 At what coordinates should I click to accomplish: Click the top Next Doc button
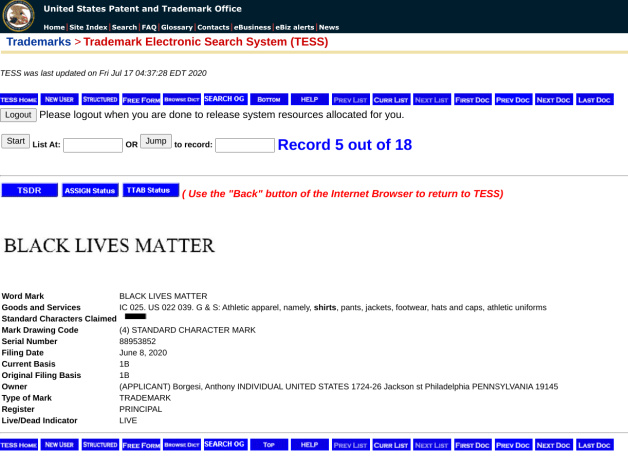(554, 99)
